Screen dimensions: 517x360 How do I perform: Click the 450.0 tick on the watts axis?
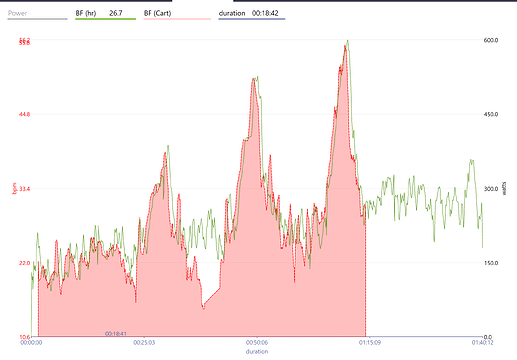point(491,114)
